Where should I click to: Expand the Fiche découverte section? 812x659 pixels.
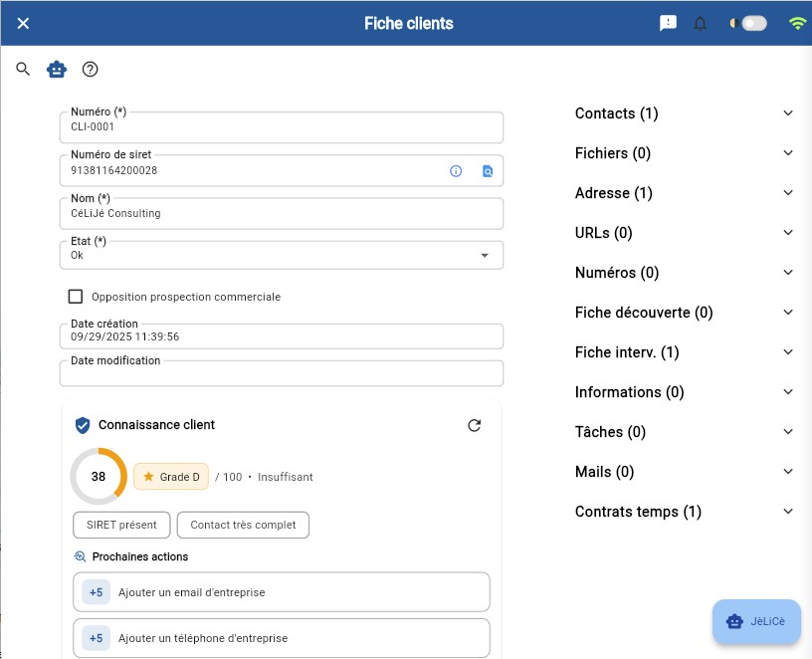(788, 312)
